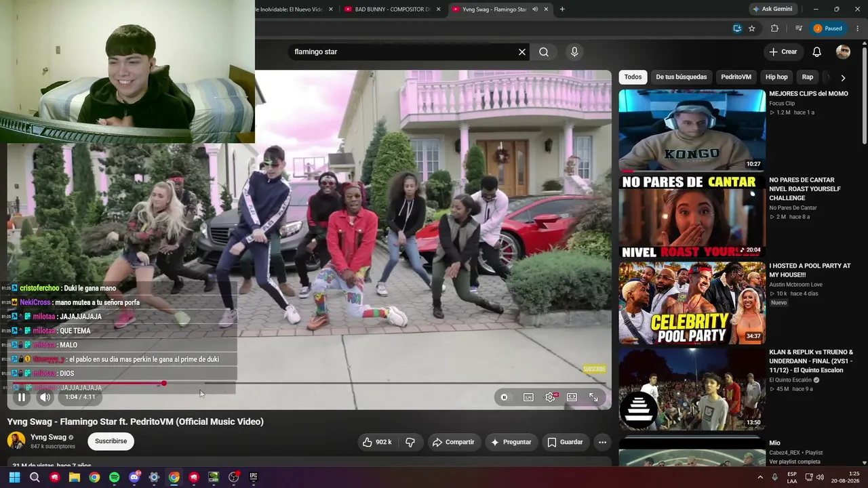Click the Preguntar button
Viewport: 868px width, 488px height.
point(511,442)
